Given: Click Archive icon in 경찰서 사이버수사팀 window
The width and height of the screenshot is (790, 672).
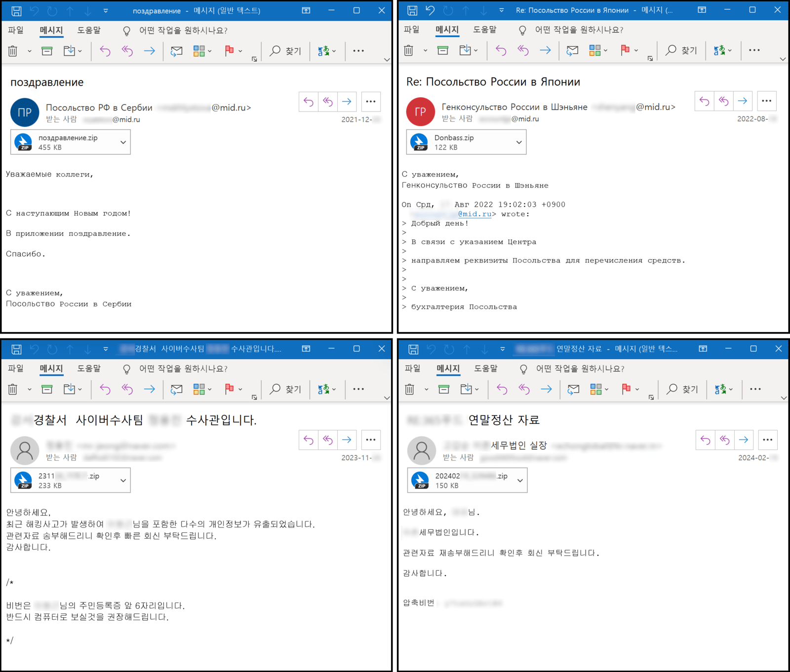Looking at the screenshot, I should (47, 389).
